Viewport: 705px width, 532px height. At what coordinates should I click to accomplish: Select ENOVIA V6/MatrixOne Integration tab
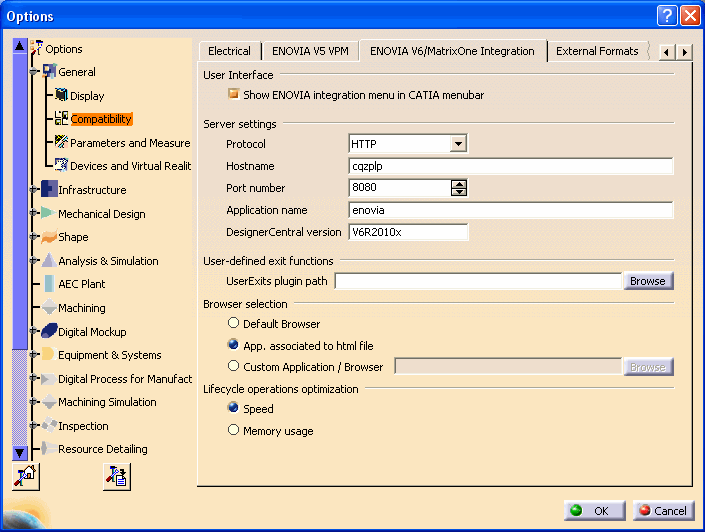(452, 50)
